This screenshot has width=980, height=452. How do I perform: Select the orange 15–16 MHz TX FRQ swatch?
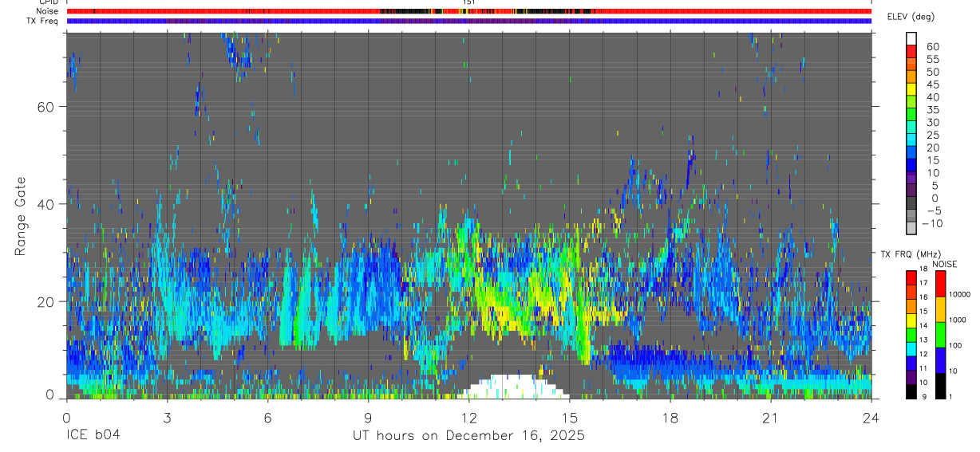pyautogui.click(x=911, y=306)
